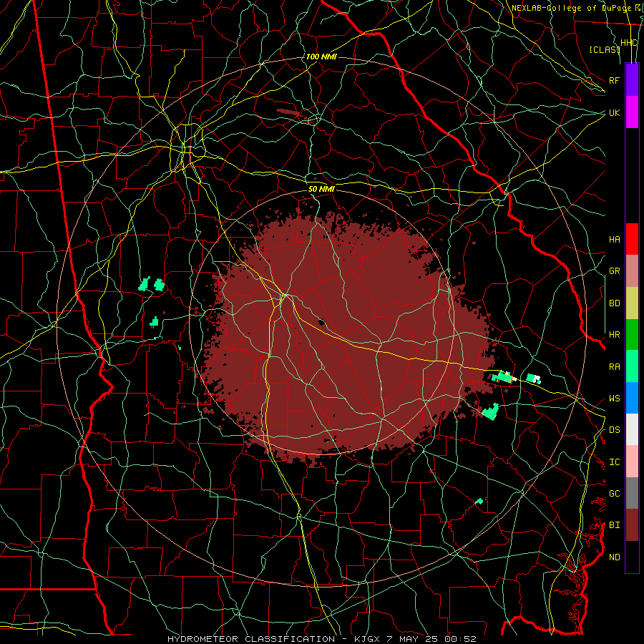Click the 7 MAY 25 date text

[x=412, y=639]
